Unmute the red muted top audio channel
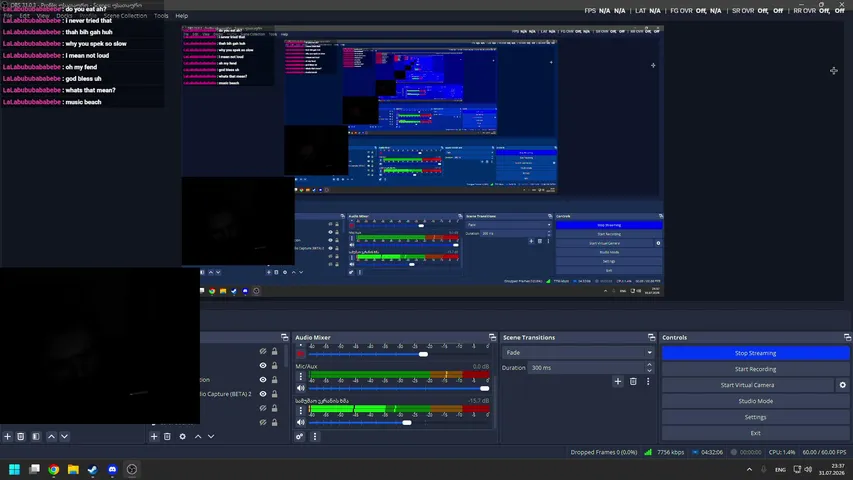Viewport: 853px width, 480px height. tap(300, 354)
